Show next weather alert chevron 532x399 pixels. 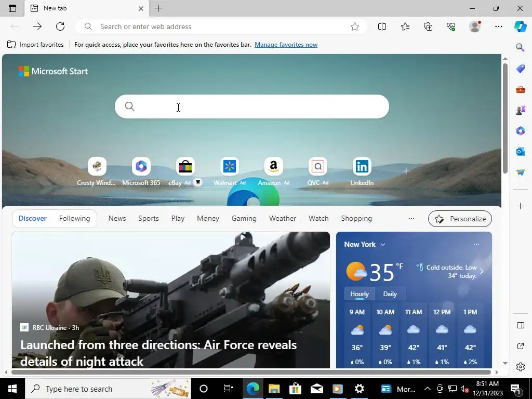tap(482, 271)
